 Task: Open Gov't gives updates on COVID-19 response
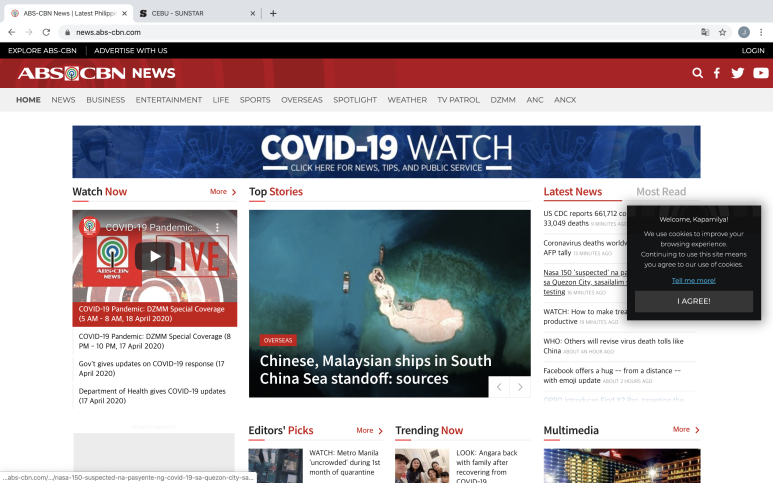(x=151, y=368)
